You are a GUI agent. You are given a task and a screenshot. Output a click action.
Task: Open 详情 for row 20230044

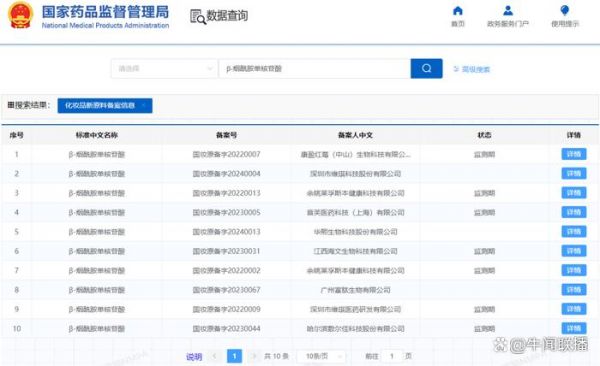[574, 328]
